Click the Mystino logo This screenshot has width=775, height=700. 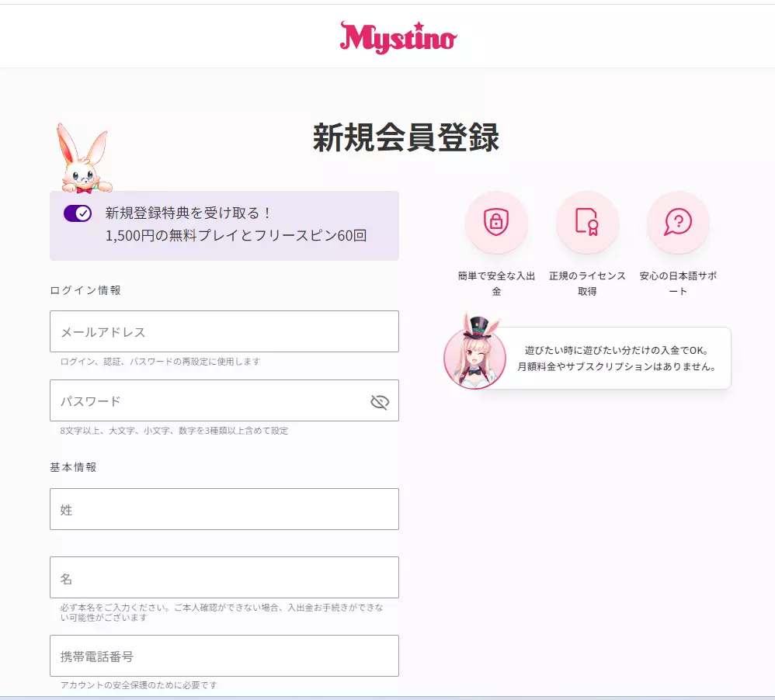coord(398,37)
